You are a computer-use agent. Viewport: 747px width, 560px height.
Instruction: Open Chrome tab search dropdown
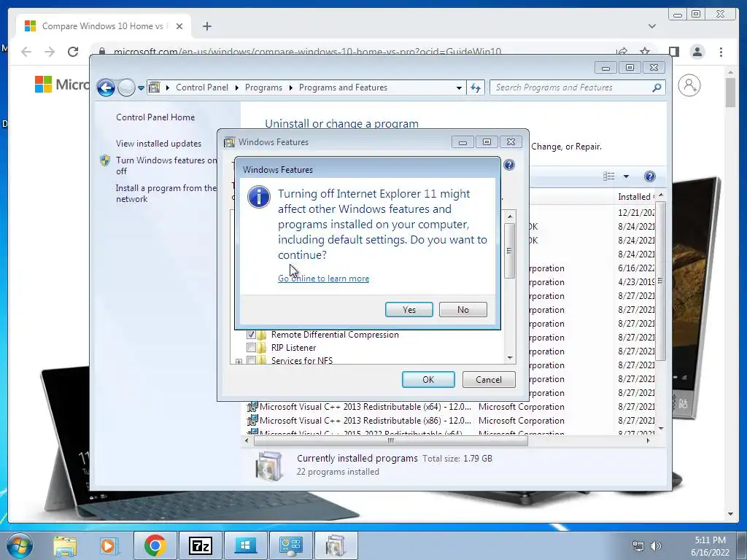pyautogui.click(x=651, y=26)
